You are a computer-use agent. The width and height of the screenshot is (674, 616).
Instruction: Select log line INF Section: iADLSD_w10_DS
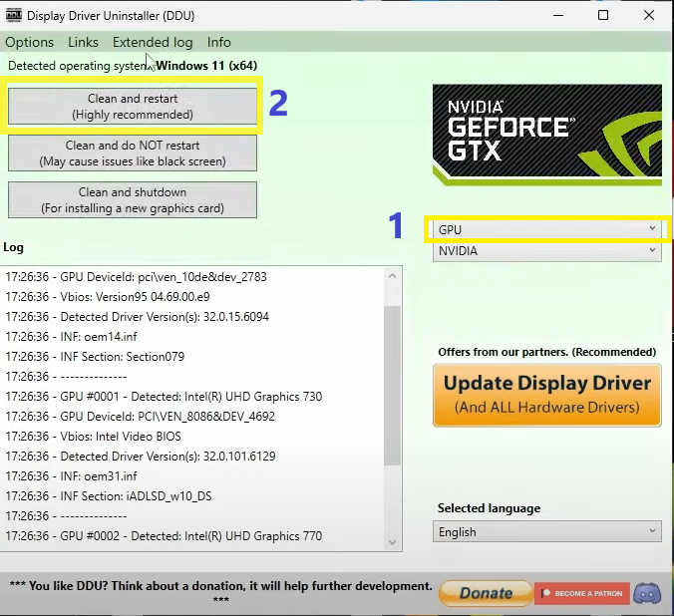pyautogui.click(x=109, y=496)
